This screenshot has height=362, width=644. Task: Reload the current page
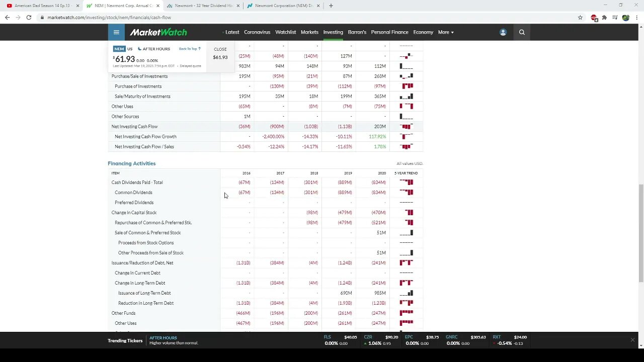29,17
